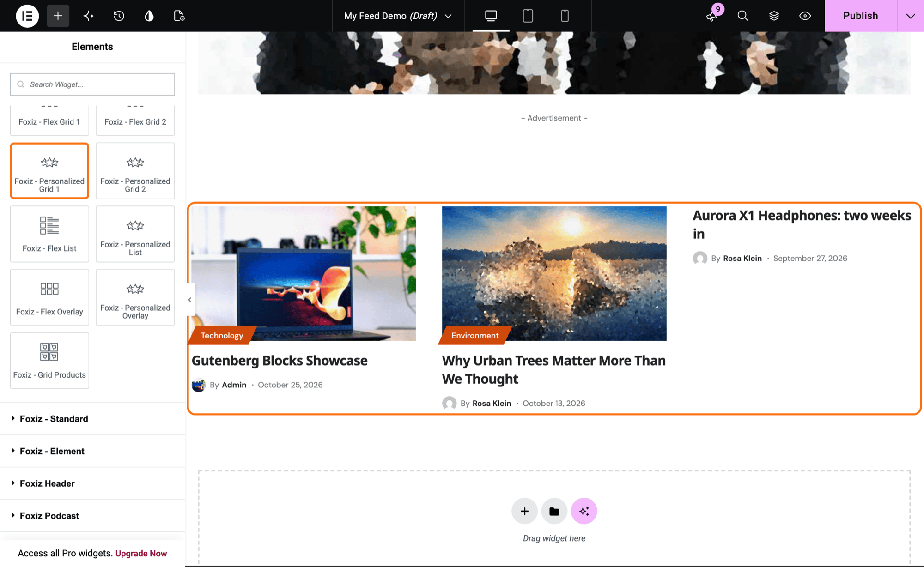Click the Technology category label

point(222,336)
